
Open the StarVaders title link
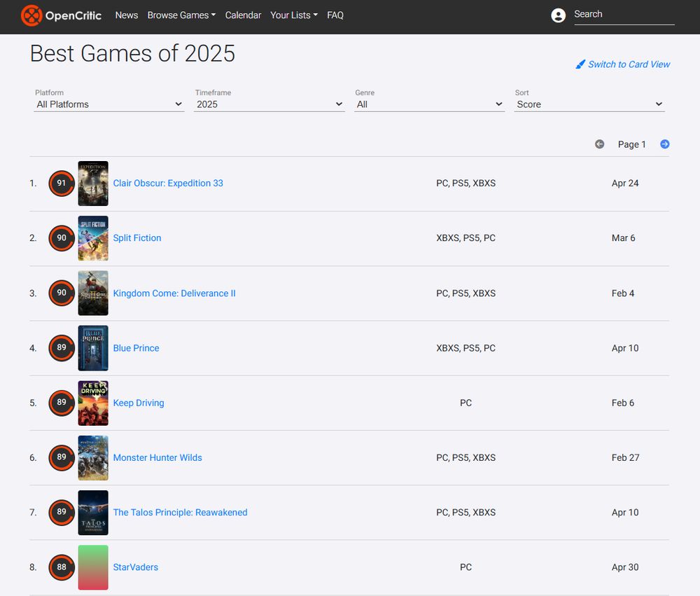tap(135, 567)
